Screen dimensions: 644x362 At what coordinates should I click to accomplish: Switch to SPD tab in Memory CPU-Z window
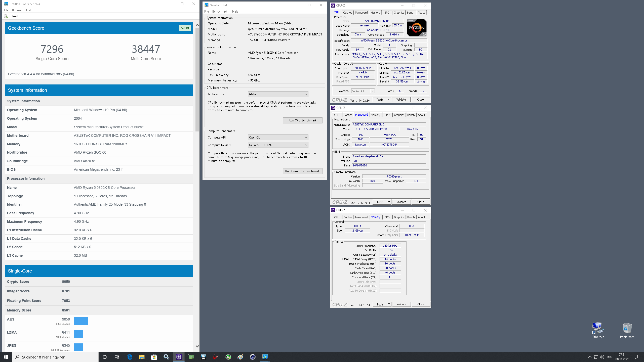tap(387, 217)
